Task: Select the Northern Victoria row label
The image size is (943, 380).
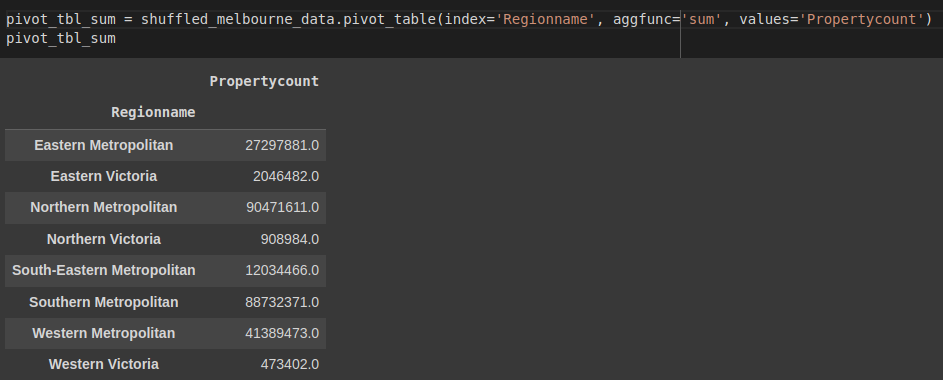Action: pyautogui.click(x=103, y=239)
